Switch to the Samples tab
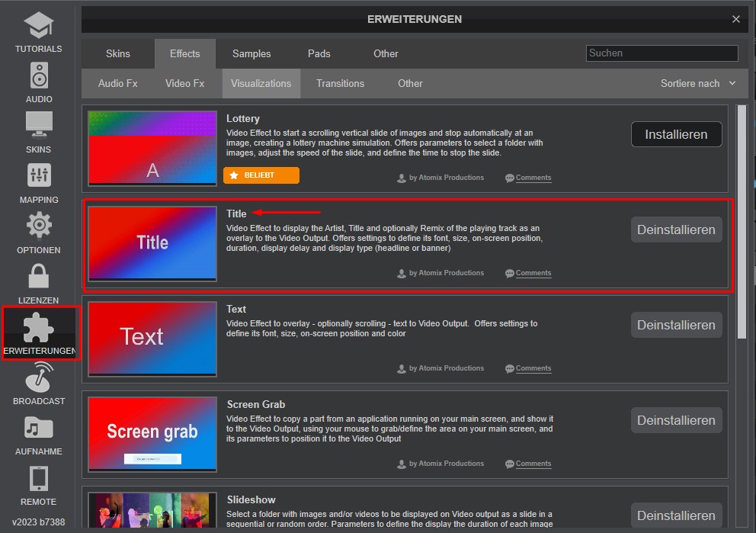This screenshot has width=756, height=533. 251,53
